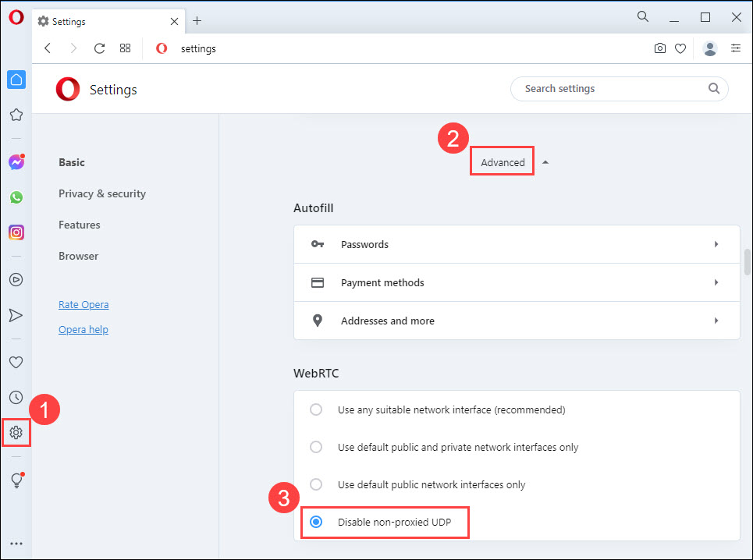Open tab search magnifier in title bar
The image size is (753, 560).
(643, 17)
